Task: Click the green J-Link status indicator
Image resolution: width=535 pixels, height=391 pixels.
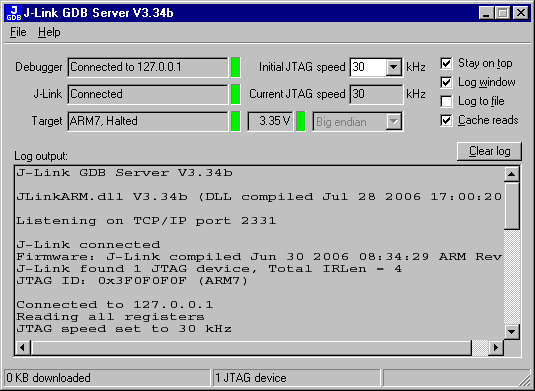Action: 236,94
